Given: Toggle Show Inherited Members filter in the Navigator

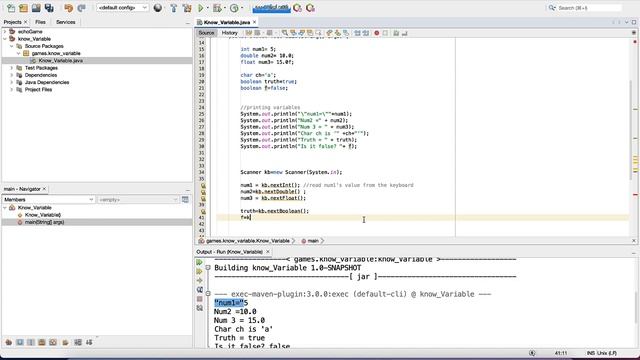Looking at the screenshot, I should [9, 342].
